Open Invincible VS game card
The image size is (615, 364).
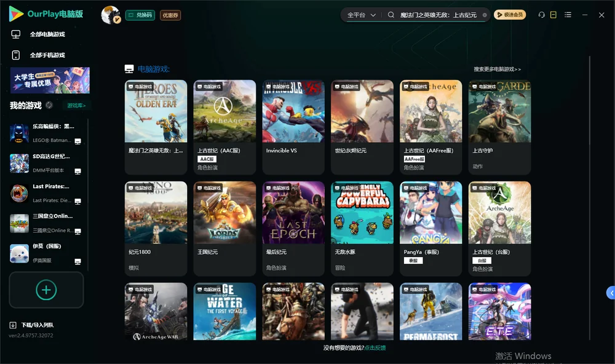pyautogui.click(x=293, y=127)
